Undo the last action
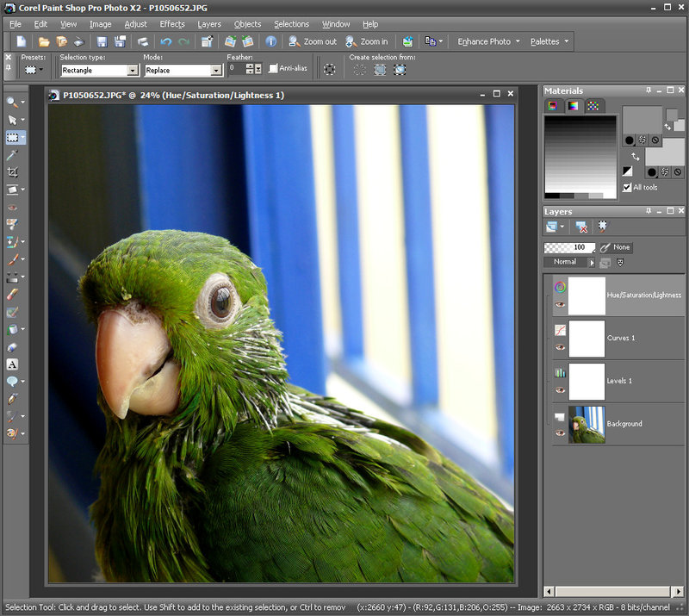The width and height of the screenshot is (689, 616). click(165, 41)
